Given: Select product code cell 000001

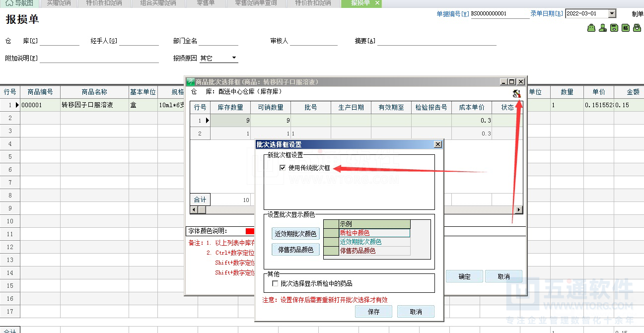Looking at the screenshot, I should pos(40,105).
